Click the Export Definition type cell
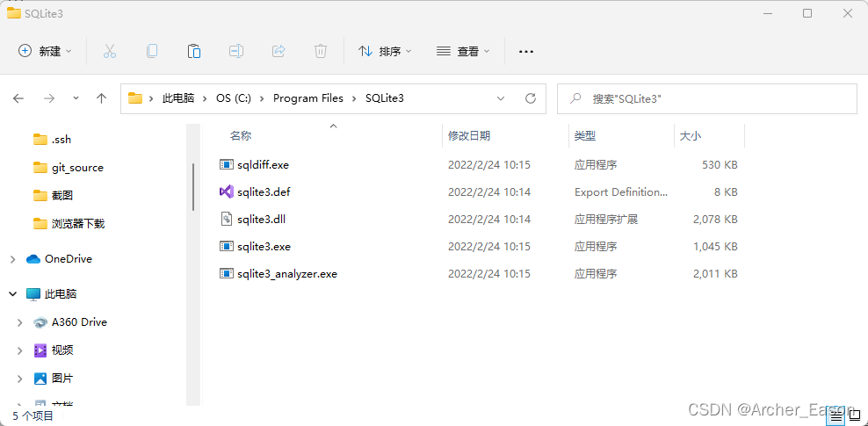 (x=621, y=192)
